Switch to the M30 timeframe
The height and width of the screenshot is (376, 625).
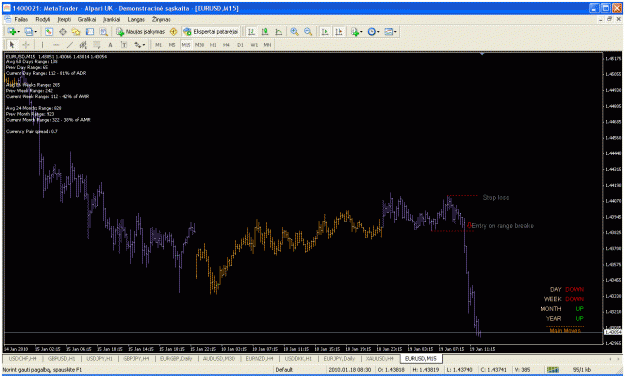coord(199,45)
